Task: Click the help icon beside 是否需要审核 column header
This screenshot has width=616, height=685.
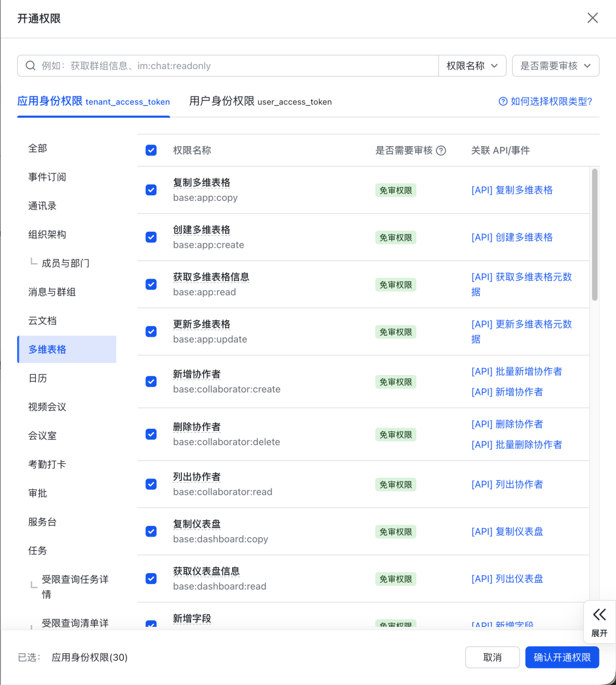Action: pyautogui.click(x=441, y=150)
